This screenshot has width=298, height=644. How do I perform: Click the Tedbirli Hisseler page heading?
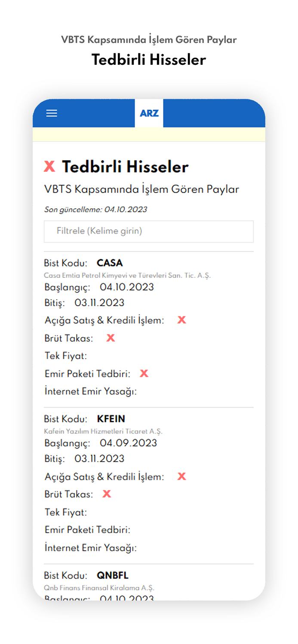coord(125,167)
